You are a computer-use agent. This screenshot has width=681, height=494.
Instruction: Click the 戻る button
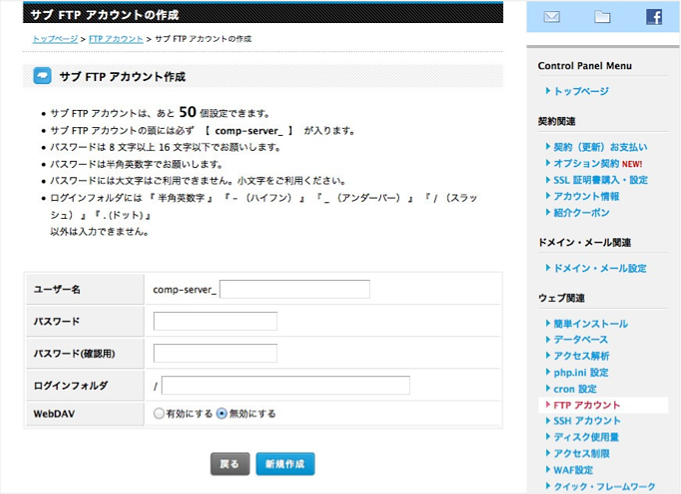(x=230, y=464)
